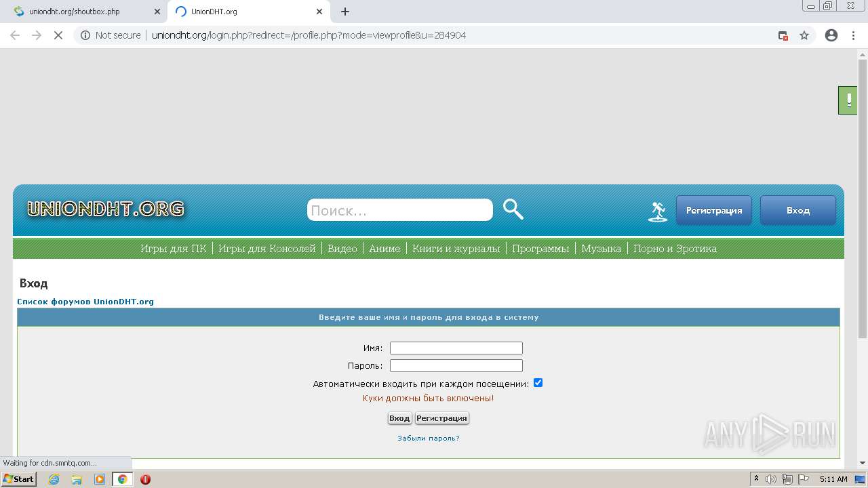
Task: Go back with the browser back arrow
Action: pyautogui.click(x=15, y=35)
